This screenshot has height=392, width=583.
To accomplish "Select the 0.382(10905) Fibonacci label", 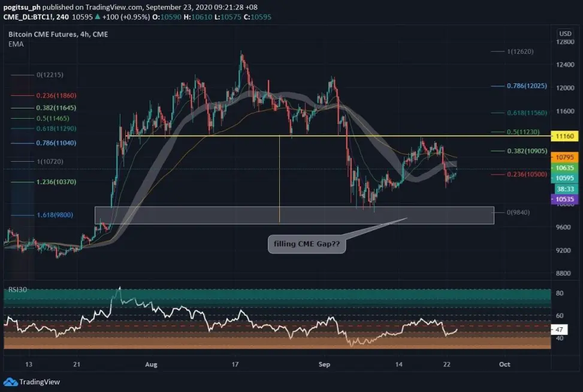I will coord(527,151).
